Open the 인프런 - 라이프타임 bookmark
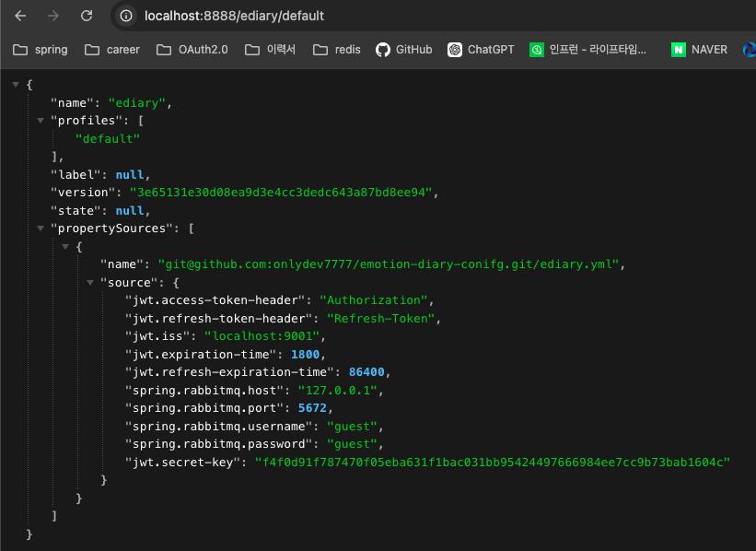The width and height of the screenshot is (756, 551). [x=587, y=50]
